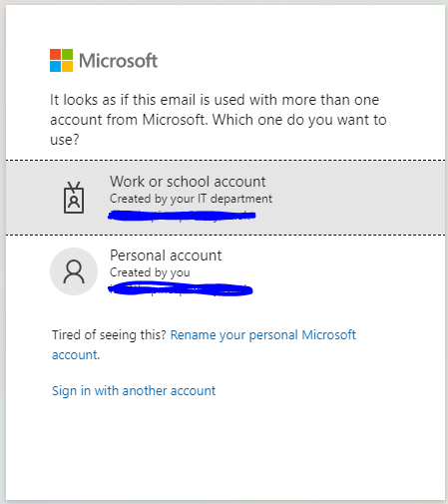
Task: Click the second-line 'account.' rename link text
Action: pos(76,355)
